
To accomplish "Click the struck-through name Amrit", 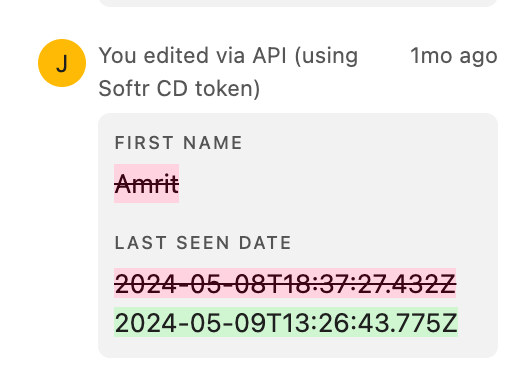I will (147, 184).
